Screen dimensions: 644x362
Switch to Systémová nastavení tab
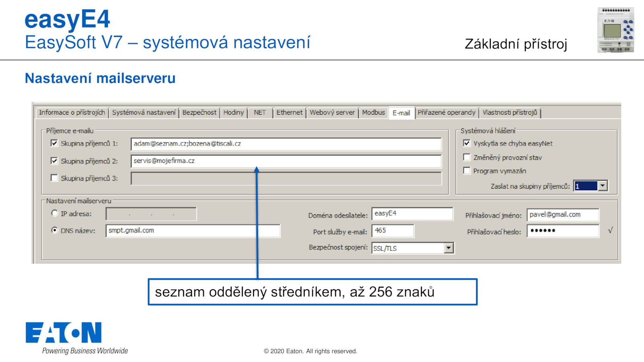click(x=144, y=113)
